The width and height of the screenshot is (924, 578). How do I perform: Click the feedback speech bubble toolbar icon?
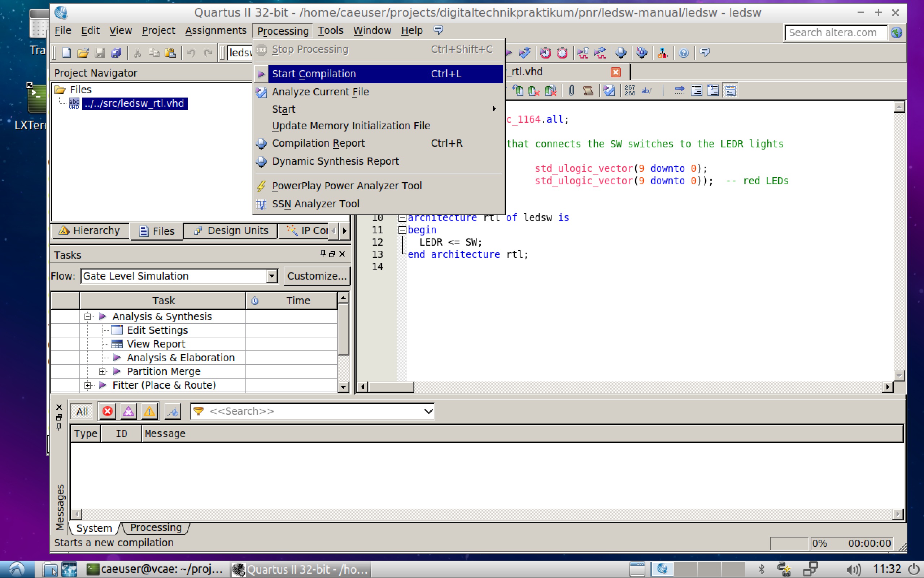coord(705,52)
